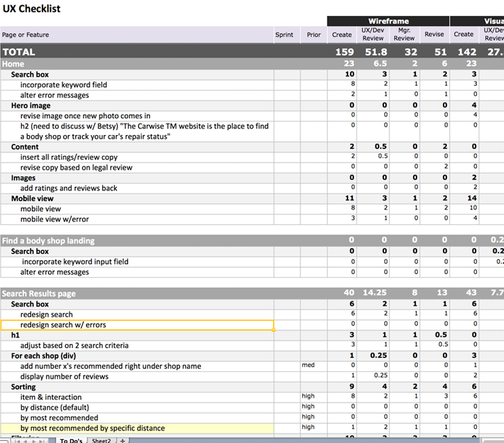Click the Revise column header
The width and height of the screenshot is (504, 443).
434,34
